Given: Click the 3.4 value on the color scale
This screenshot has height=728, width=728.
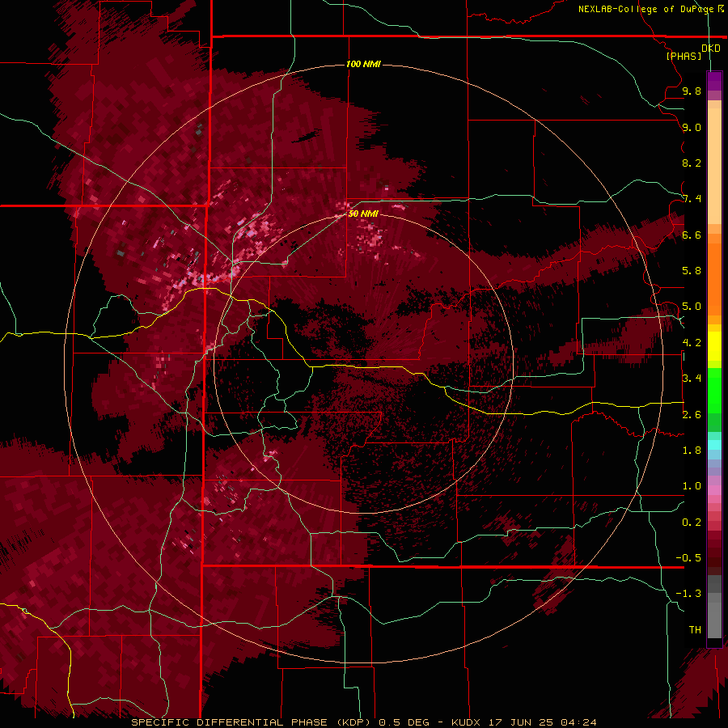Looking at the screenshot, I should tap(692, 379).
